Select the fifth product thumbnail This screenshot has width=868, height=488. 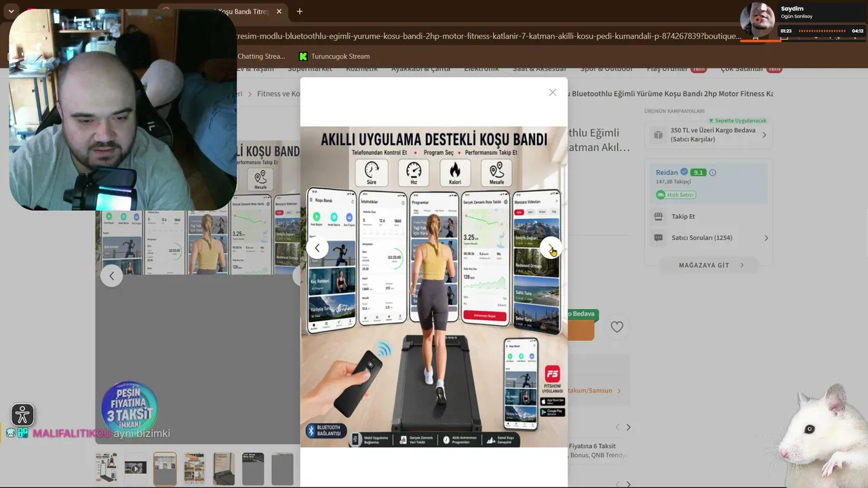[224, 468]
